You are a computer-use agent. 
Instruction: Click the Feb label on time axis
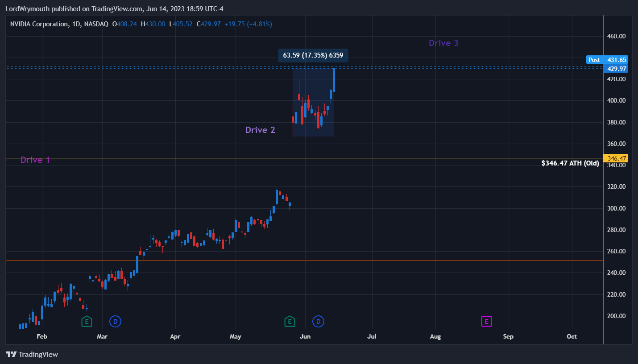click(x=42, y=336)
